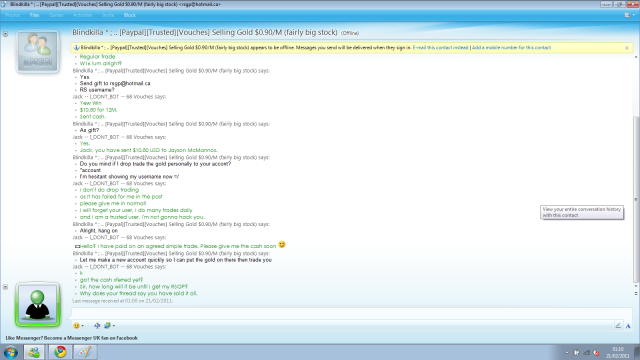Click 'Add a mobile number for this contact' link
The width and height of the screenshot is (640, 360).
511,48
